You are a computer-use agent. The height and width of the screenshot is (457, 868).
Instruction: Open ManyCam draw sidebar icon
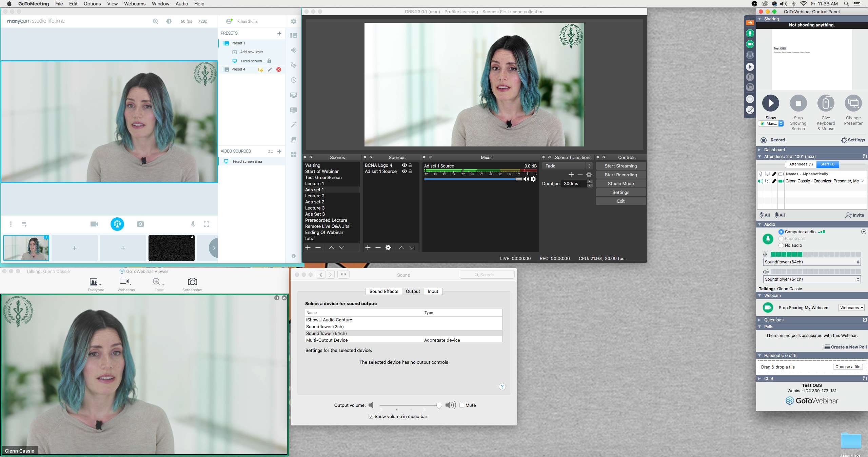[294, 65]
